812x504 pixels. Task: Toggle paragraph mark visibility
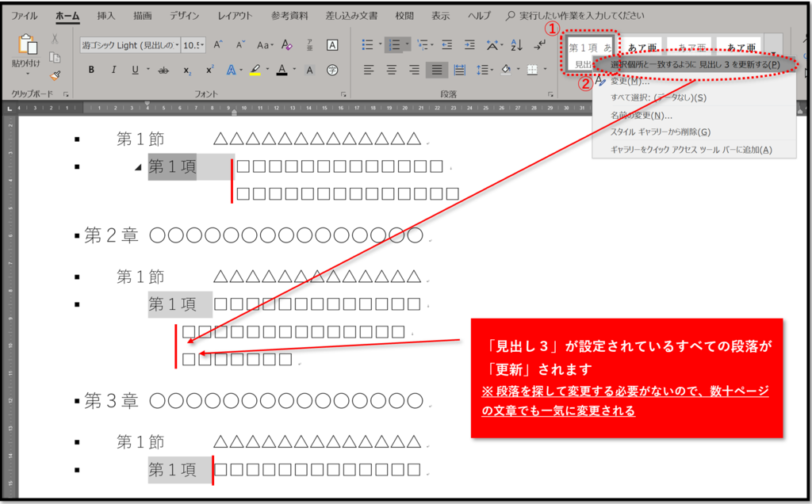(541, 44)
